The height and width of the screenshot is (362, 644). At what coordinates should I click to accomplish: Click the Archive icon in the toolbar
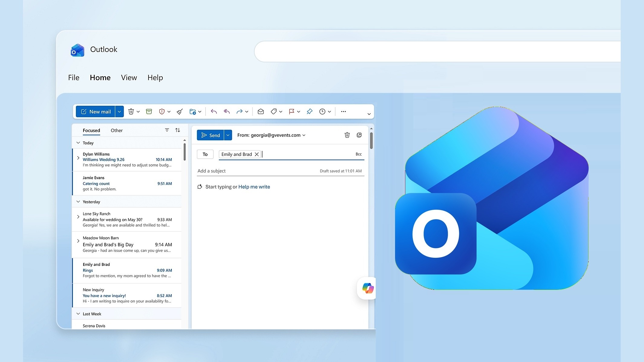tap(149, 112)
